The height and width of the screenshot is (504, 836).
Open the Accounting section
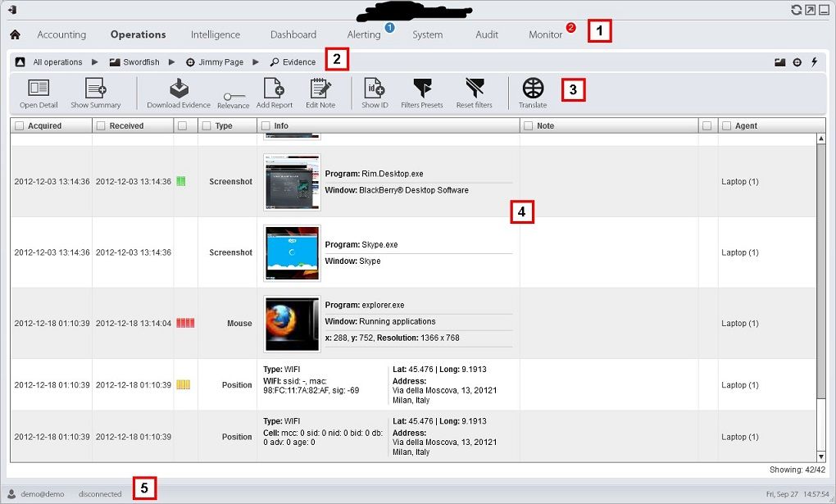(x=61, y=34)
